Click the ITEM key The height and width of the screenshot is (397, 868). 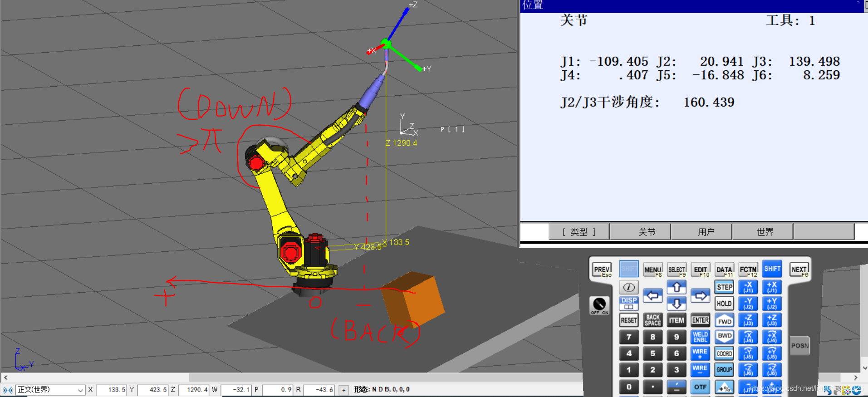point(677,320)
